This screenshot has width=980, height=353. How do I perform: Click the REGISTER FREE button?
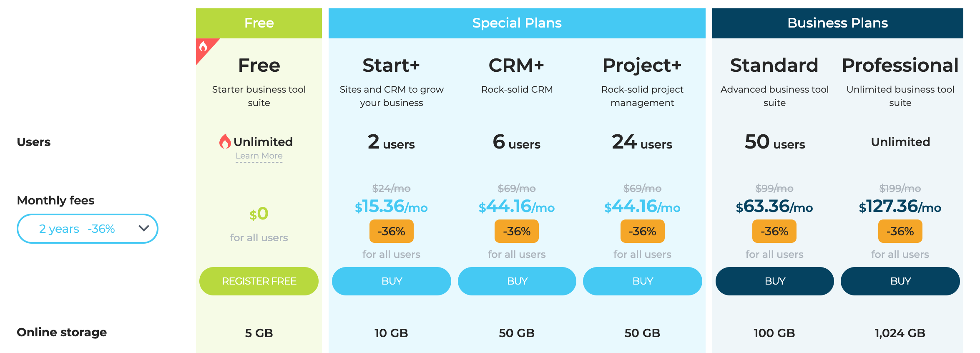[x=259, y=281]
